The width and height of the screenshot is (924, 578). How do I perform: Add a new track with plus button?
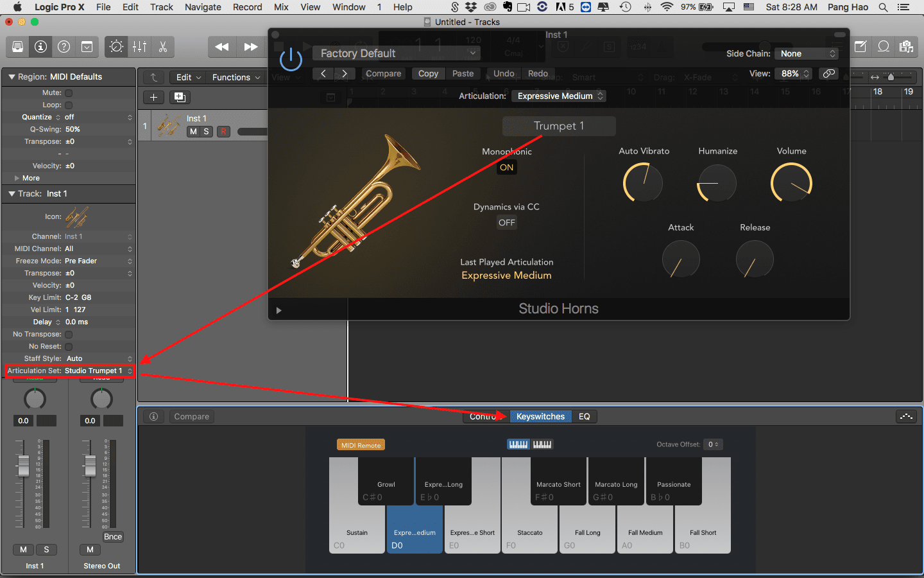point(153,97)
